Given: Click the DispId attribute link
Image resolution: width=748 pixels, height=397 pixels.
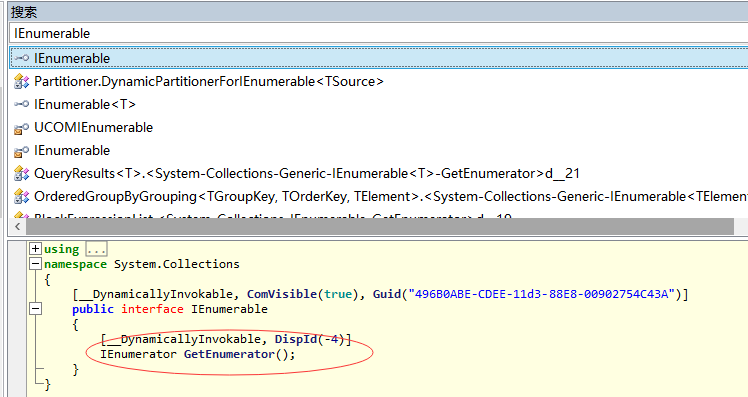Looking at the screenshot, I should click(x=296, y=339).
